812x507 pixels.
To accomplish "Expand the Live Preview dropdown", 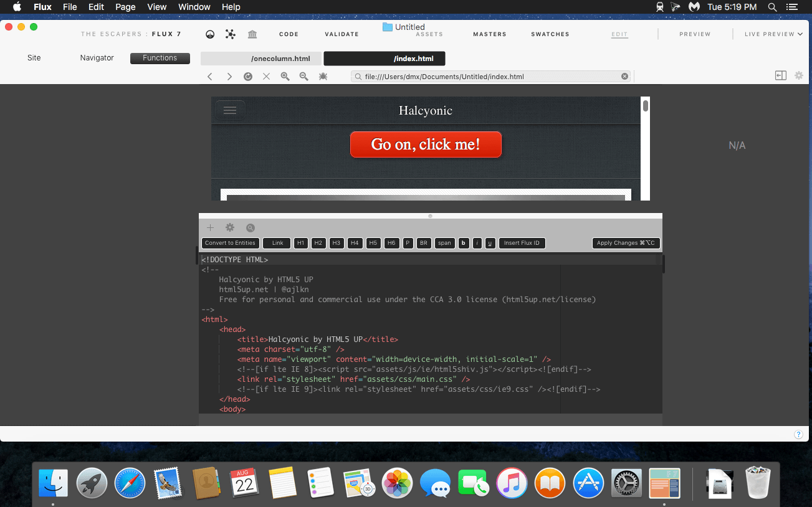I will pos(773,34).
